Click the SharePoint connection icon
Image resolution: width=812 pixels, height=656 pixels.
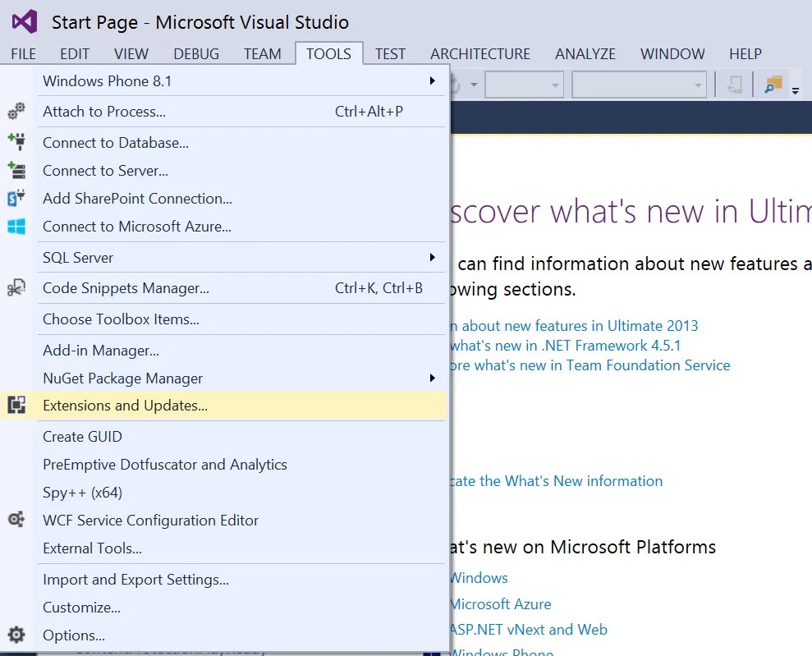16,199
